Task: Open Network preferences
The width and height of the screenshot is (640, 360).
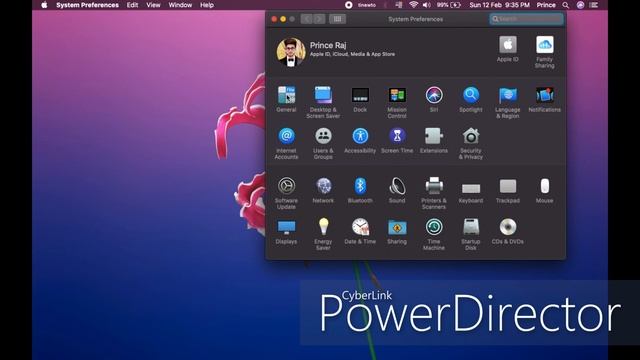Action: click(x=323, y=190)
